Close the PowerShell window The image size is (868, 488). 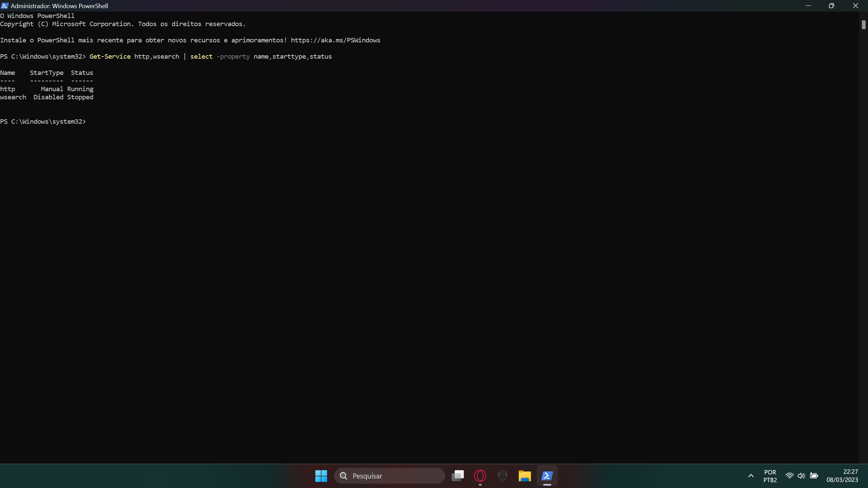point(855,6)
